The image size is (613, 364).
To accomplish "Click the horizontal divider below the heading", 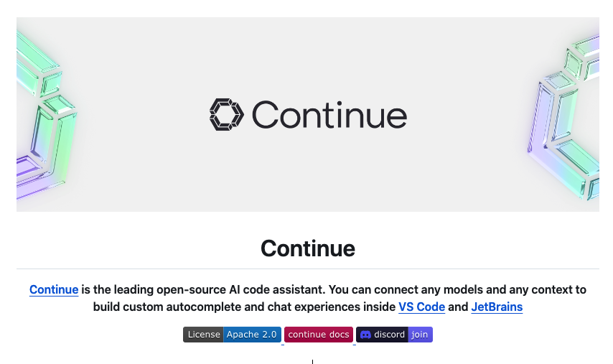I will [307, 269].
